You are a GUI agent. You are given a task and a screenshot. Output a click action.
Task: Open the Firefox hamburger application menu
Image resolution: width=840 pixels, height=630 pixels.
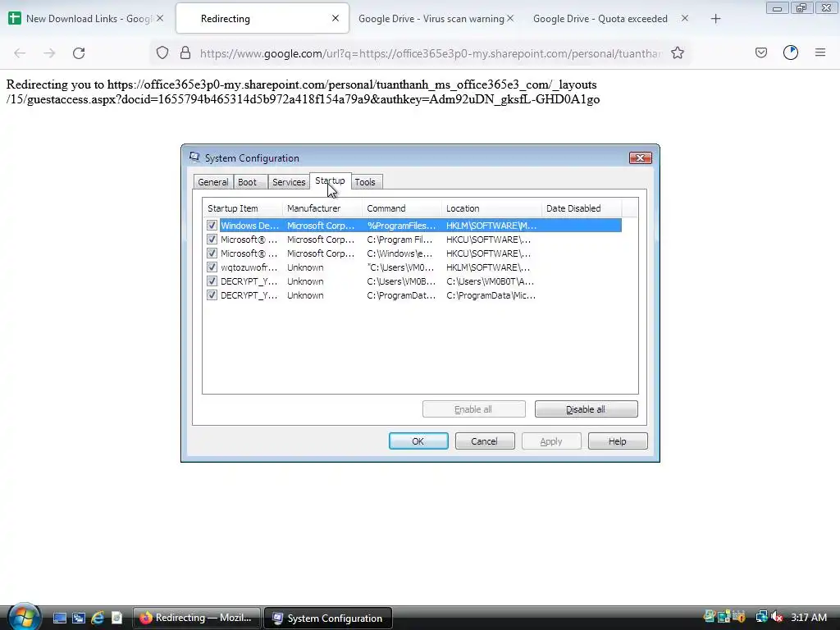point(820,53)
